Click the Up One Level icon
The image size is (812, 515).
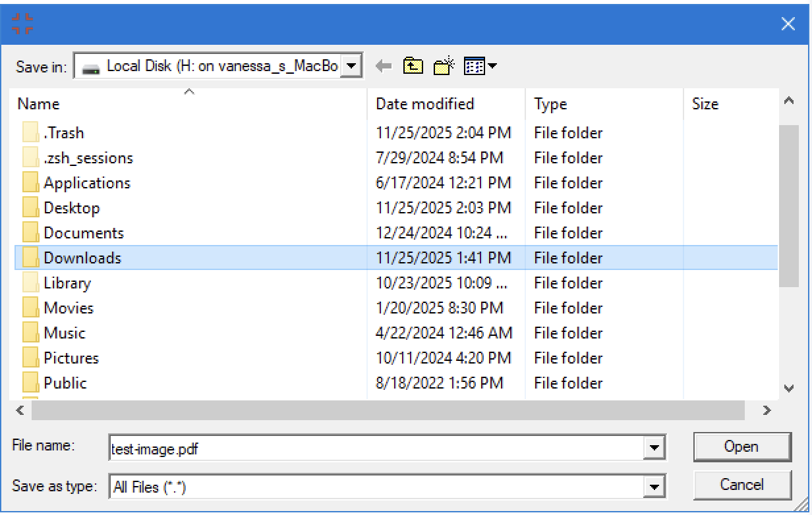(412, 65)
